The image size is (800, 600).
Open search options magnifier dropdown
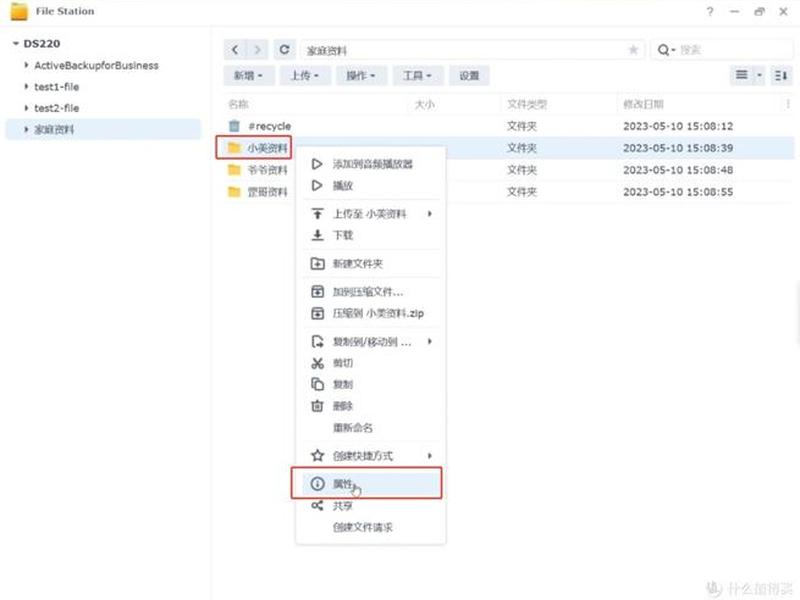pyautogui.click(x=666, y=50)
